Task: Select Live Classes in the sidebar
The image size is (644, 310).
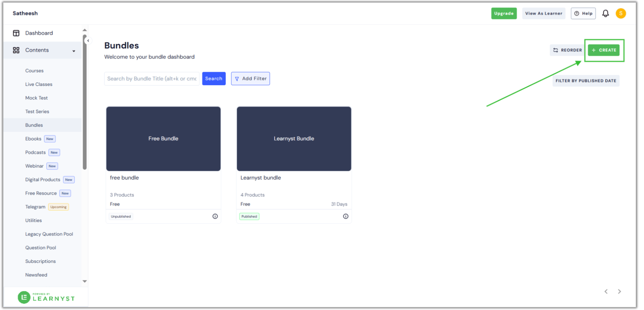Action: 39,84
